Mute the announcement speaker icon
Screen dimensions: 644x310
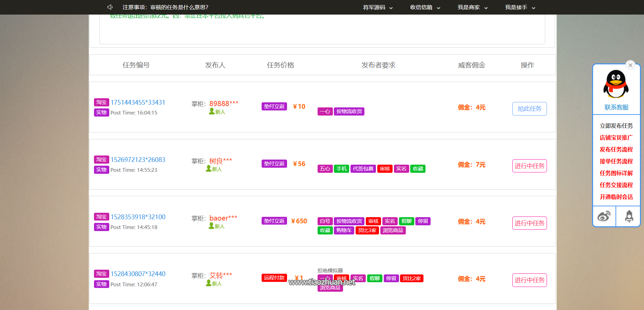pos(110,7)
